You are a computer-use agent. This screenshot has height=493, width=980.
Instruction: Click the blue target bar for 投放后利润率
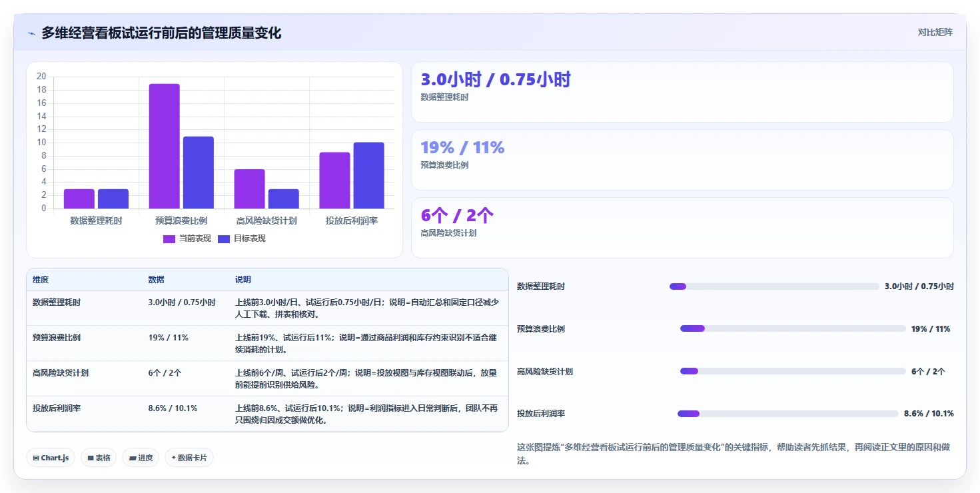pos(368,175)
